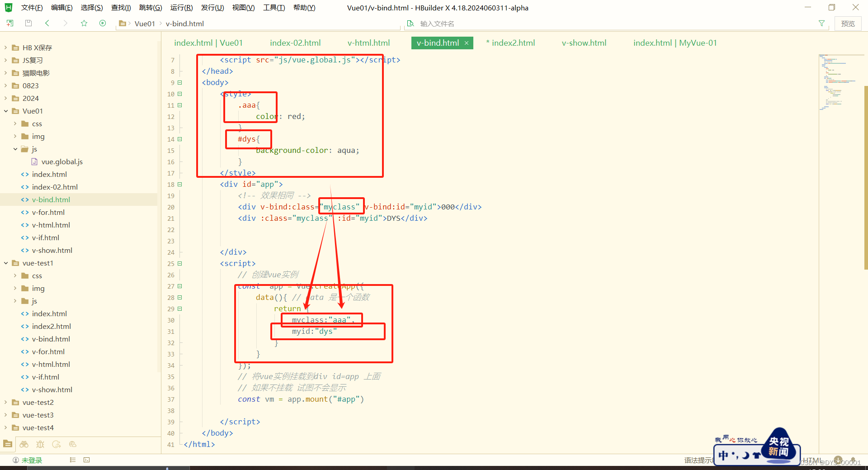Switch to the index-02.html tab
Screen dimensions: 868x470
(x=295, y=43)
